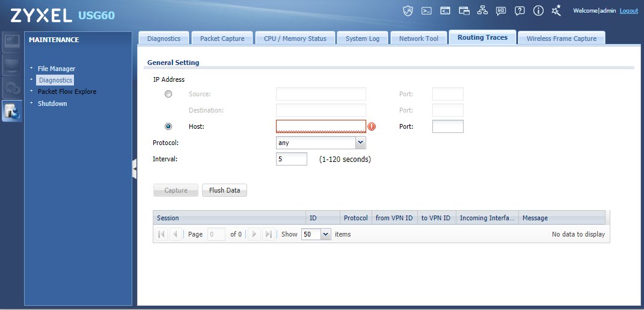Open the Forum speech-bubble icon
The width and height of the screenshot is (644, 310).
(501, 11)
